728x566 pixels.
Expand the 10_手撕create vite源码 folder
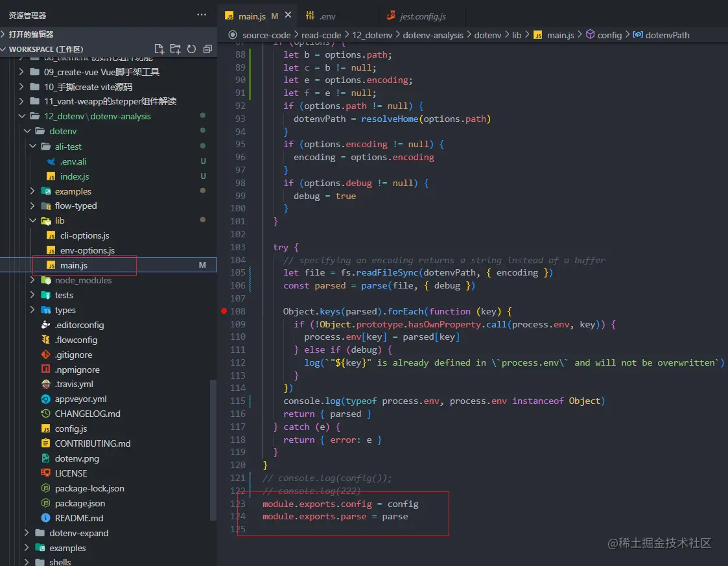pos(21,87)
